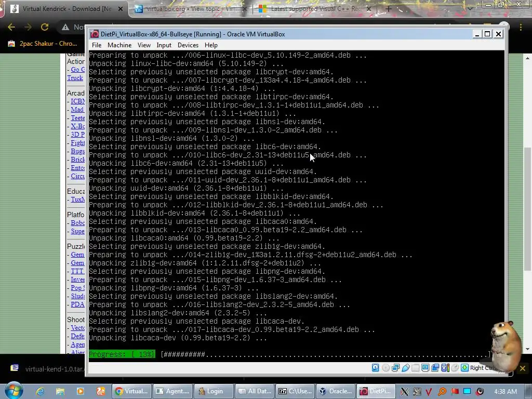Switch to Oracle VirtualBox Manager taskbar button
Viewport: 532px width, 399px height.
coord(336,391)
